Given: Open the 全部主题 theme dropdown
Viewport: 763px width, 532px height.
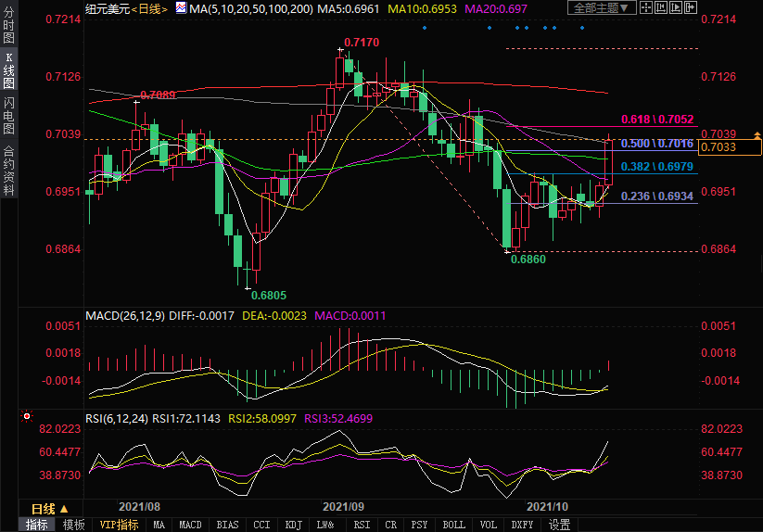Looking at the screenshot, I should [x=603, y=8].
